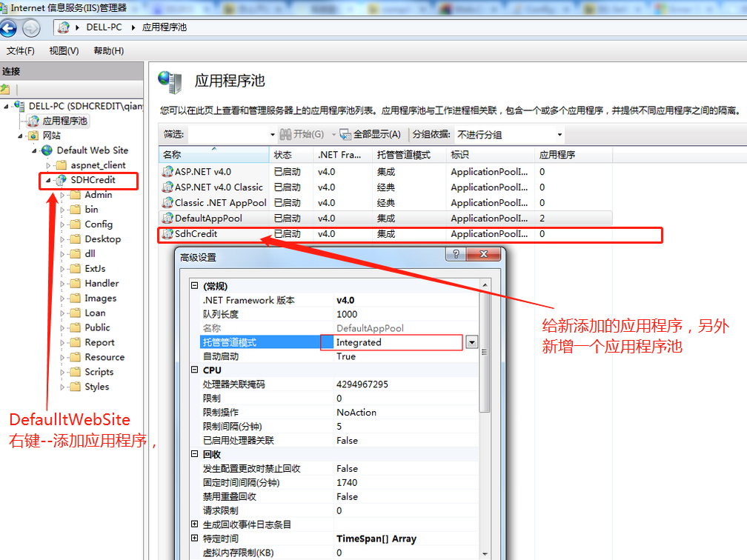Image resolution: width=747 pixels, height=560 pixels.
Task: Select the 自动启动 property row
Action: coord(339,356)
